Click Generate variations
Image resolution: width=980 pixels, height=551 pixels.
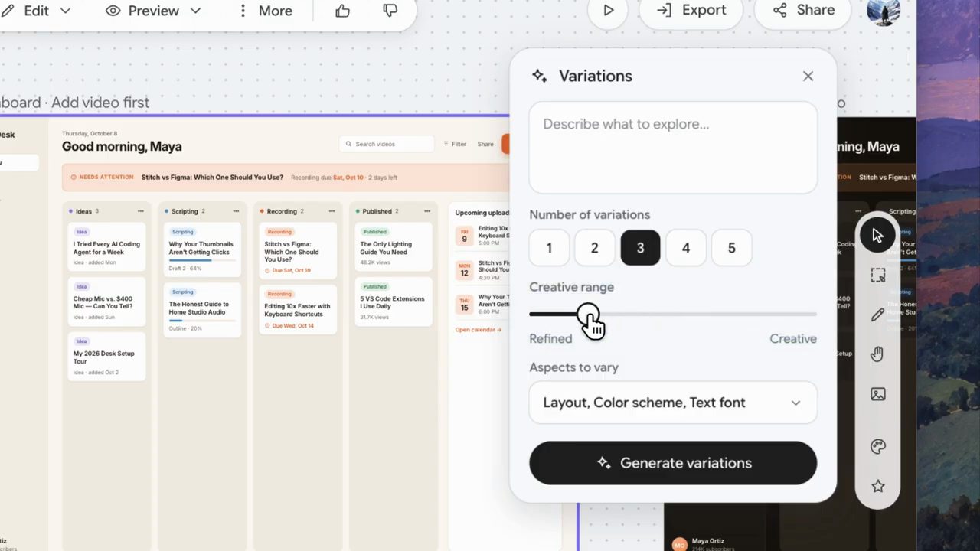tap(673, 463)
